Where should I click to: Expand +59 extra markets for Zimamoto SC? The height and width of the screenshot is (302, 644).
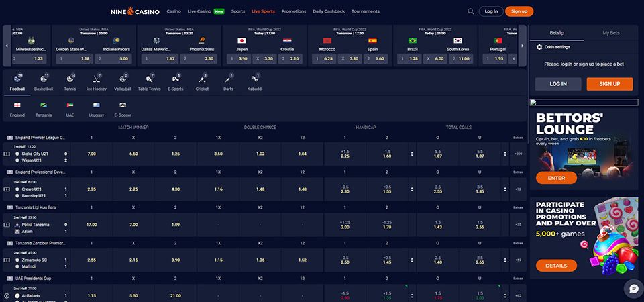coord(518,260)
